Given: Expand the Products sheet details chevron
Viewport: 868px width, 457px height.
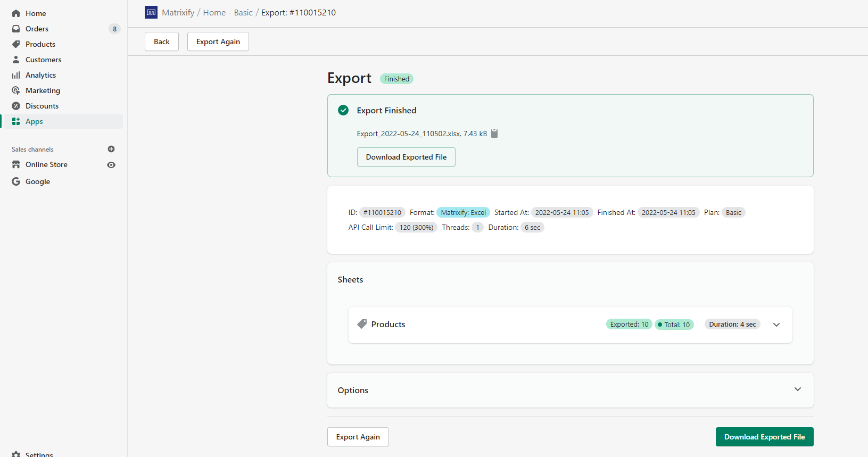Looking at the screenshot, I should (776, 325).
